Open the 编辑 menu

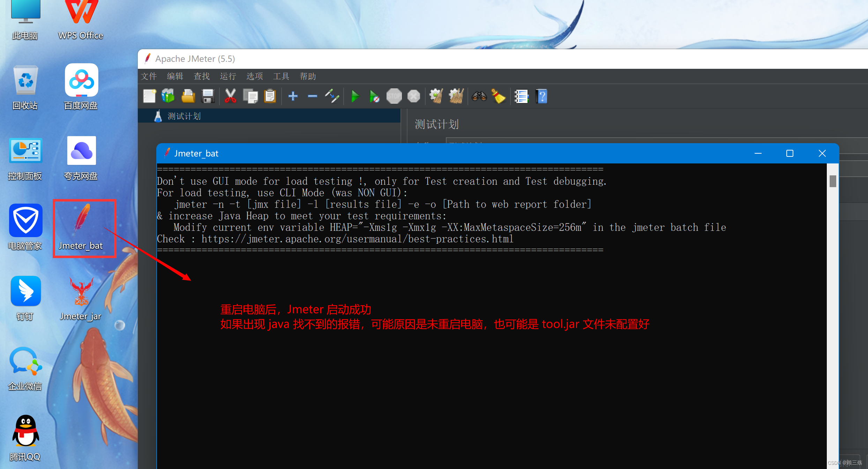(175, 76)
